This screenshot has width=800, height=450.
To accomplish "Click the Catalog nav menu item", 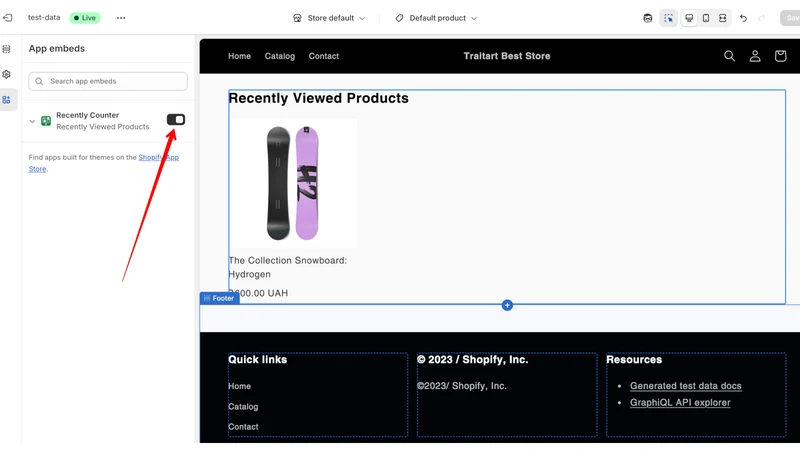I will [x=280, y=56].
